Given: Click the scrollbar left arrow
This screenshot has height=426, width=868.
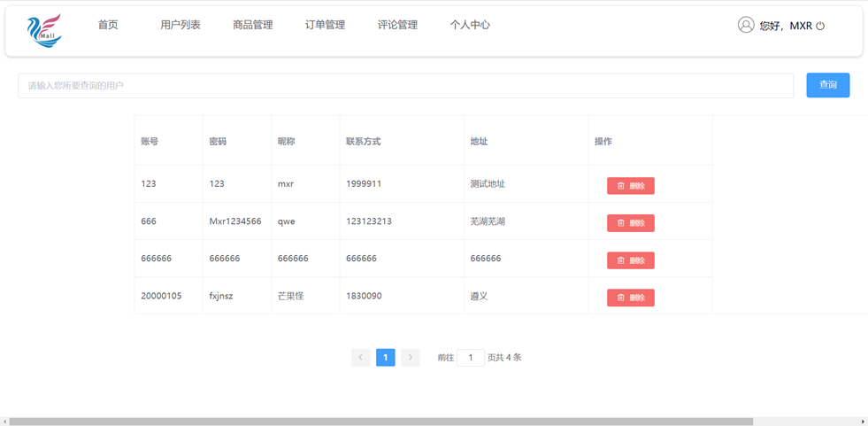Looking at the screenshot, I should click(x=4, y=422).
